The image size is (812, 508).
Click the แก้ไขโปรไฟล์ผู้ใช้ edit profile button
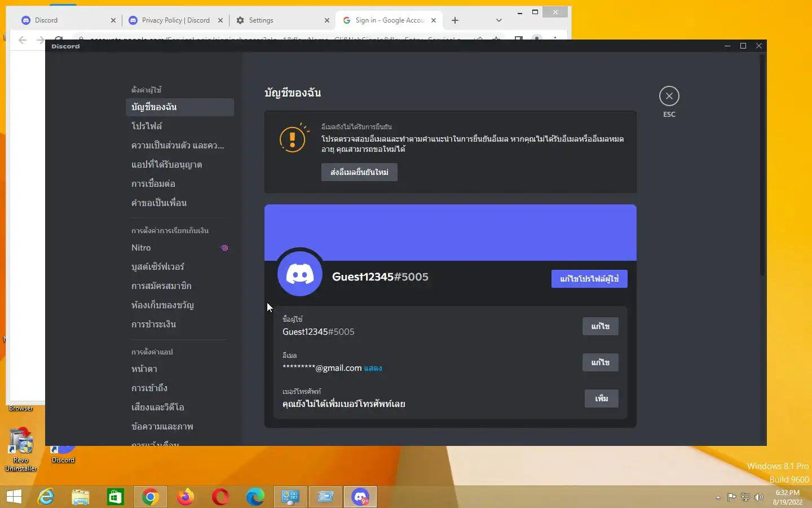pos(589,279)
